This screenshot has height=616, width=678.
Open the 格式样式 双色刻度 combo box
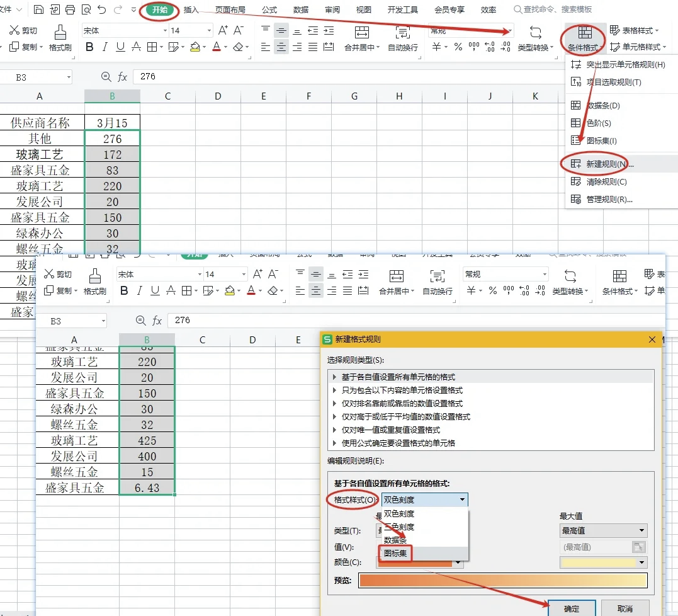424,499
